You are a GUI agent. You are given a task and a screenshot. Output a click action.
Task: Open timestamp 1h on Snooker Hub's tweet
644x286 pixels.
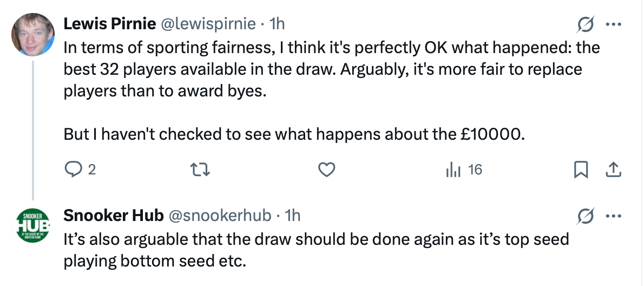[x=292, y=215]
